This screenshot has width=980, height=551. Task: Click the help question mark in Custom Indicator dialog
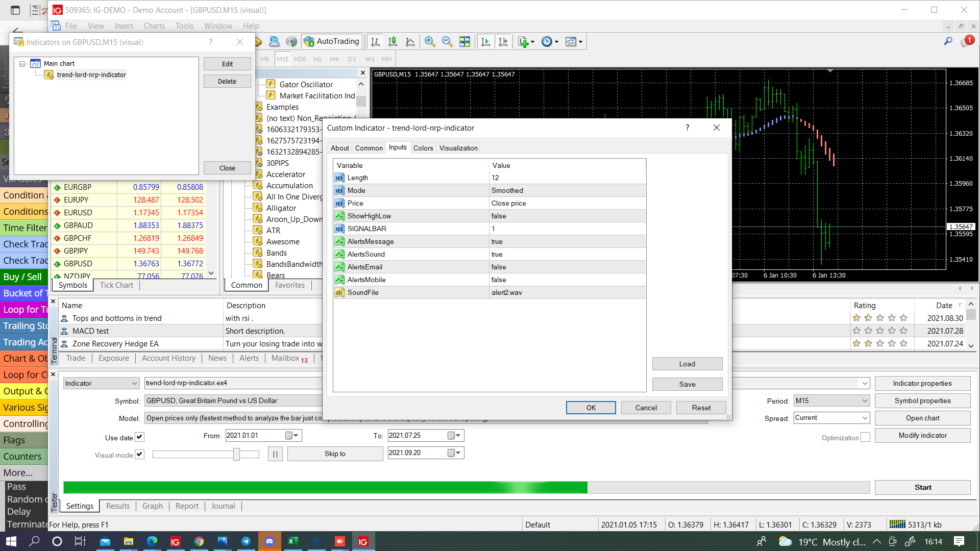pos(687,128)
